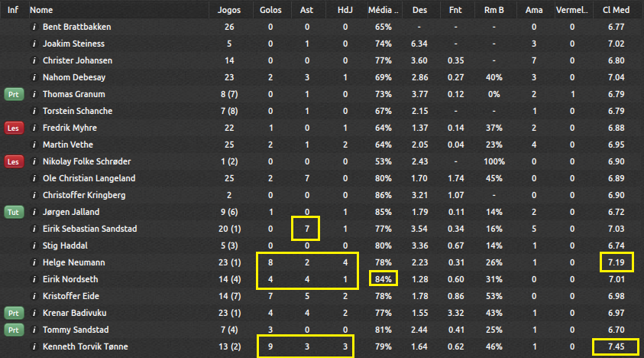The image size is (644, 358).
Task: Click info icon beside Bent Brattbakken
Action: pos(34,27)
